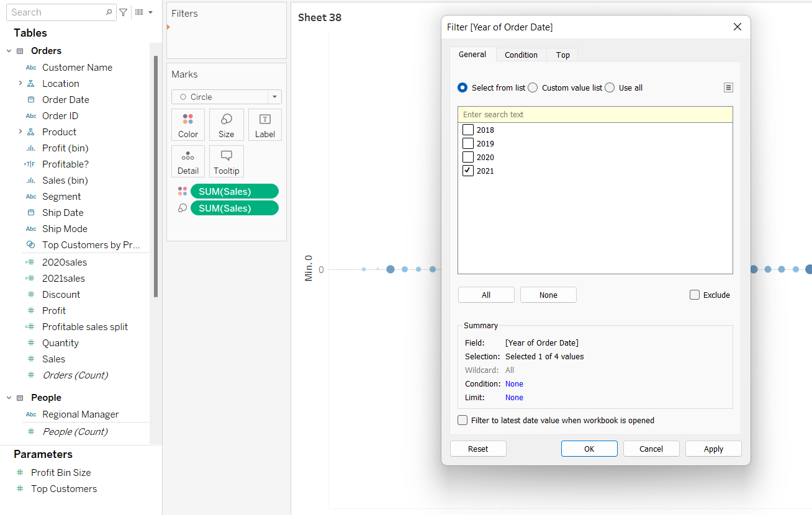The width and height of the screenshot is (812, 515).
Task: Uncheck the 2021 year checkbox
Action: click(x=468, y=171)
